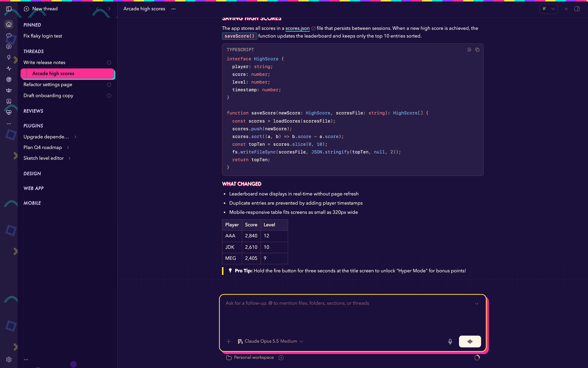
Task: Click spinner beside Refactor settings page
Action: [x=109, y=85]
